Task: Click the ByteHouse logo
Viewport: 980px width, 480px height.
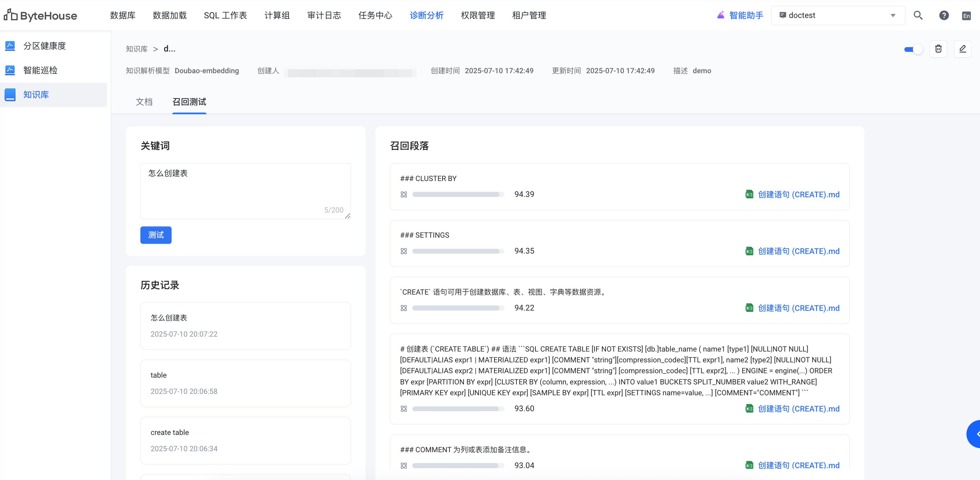Action: click(x=40, y=16)
